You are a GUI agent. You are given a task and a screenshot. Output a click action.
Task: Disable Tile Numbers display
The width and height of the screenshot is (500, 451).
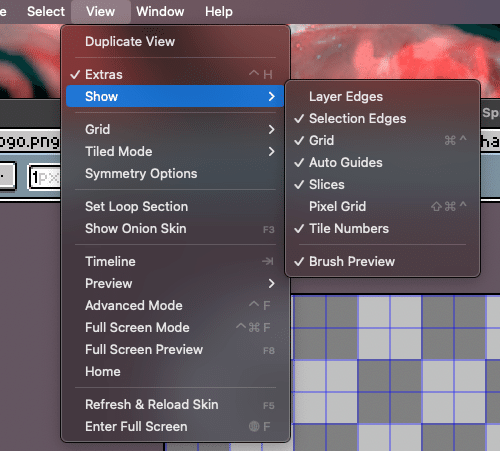[x=382, y=228]
